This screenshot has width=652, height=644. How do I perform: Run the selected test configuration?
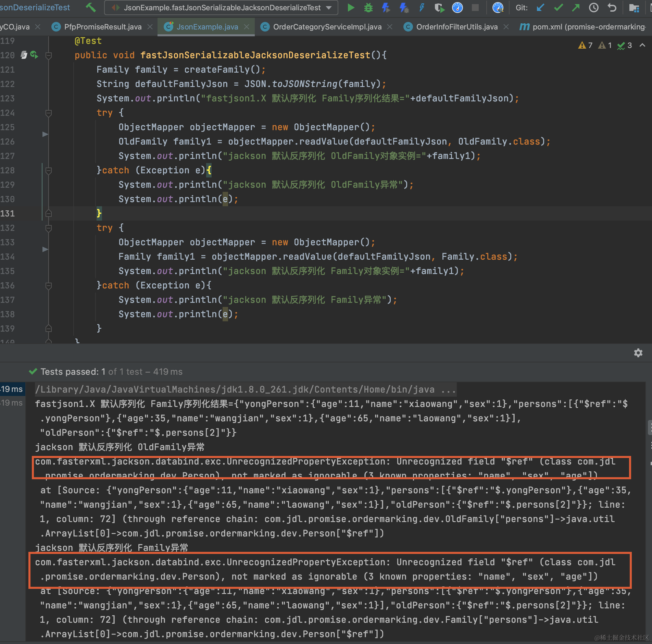tap(351, 7)
